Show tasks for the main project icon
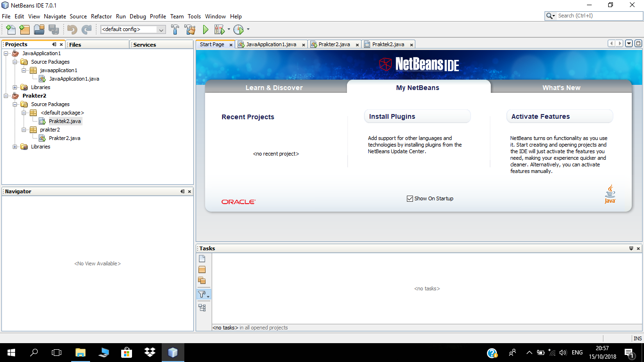 [x=202, y=270]
